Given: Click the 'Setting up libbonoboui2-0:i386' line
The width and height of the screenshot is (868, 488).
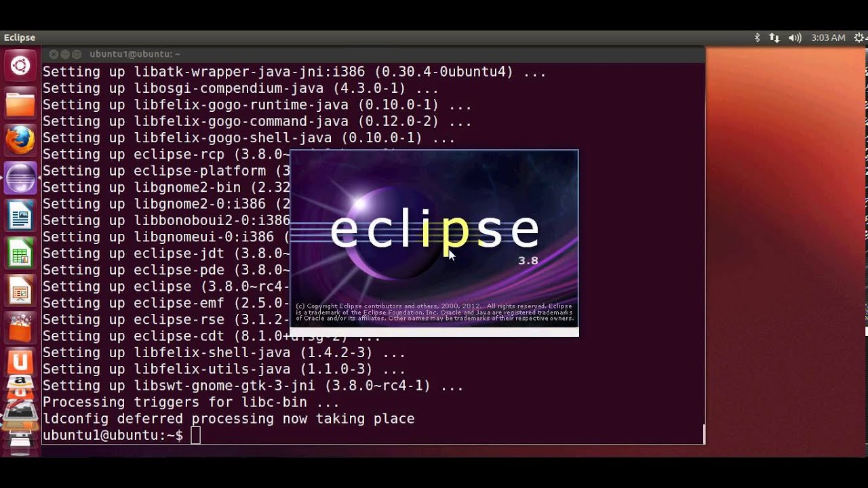Looking at the screenshot, I should tap(166, 220).
